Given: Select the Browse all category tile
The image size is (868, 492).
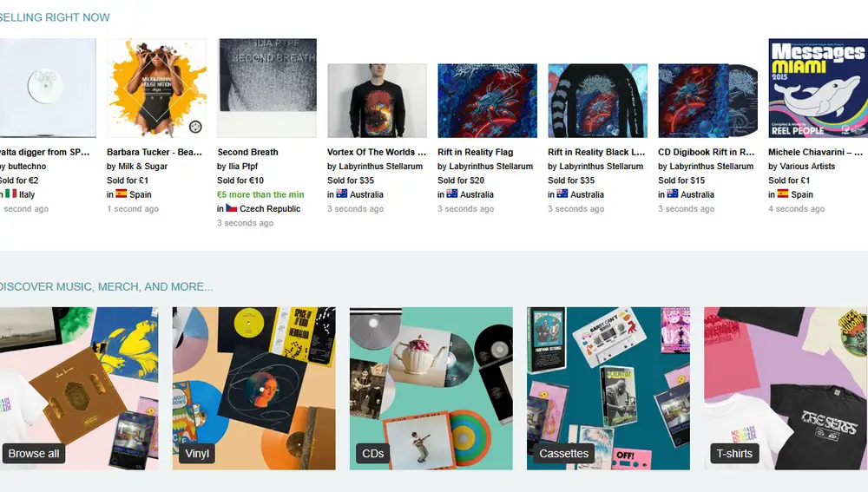Looking at the screenshot, I should point(79,389).
